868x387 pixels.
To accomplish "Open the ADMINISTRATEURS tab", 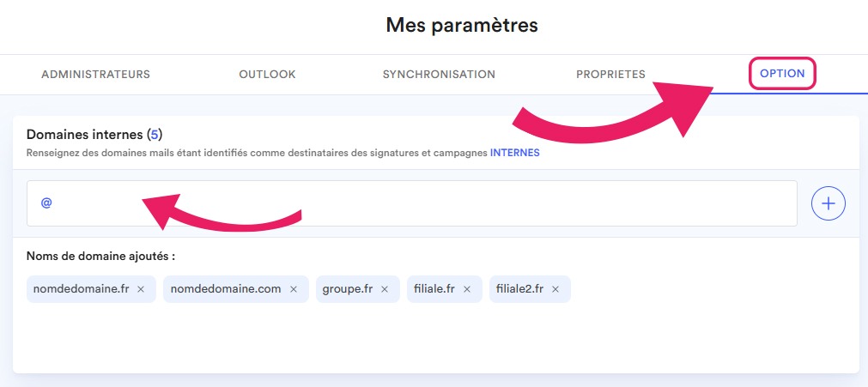I will (95, 75).
